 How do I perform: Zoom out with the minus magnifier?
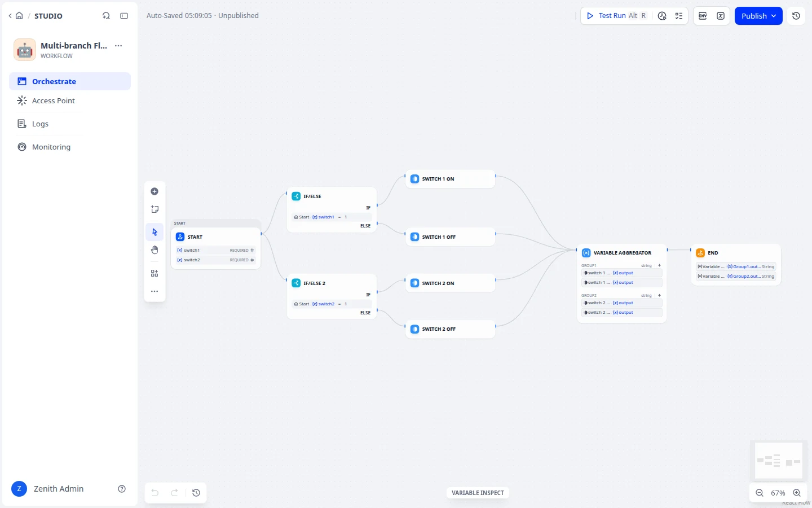760,493
